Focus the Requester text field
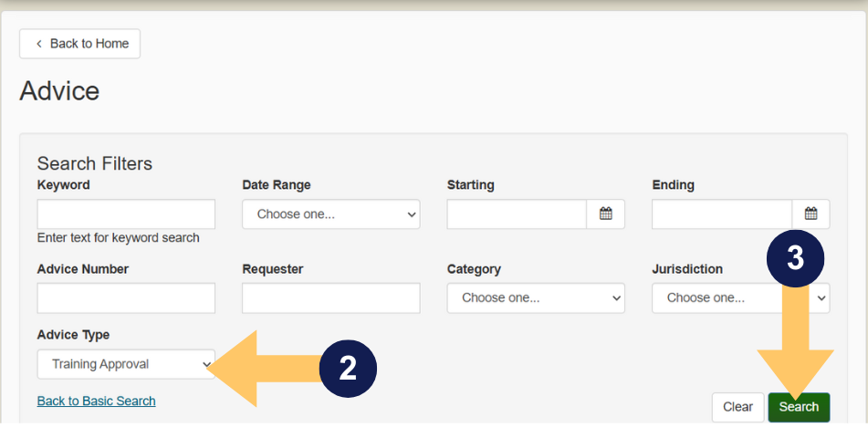Image resolution: width=868 pixels, height=438 pixels. 330,298
